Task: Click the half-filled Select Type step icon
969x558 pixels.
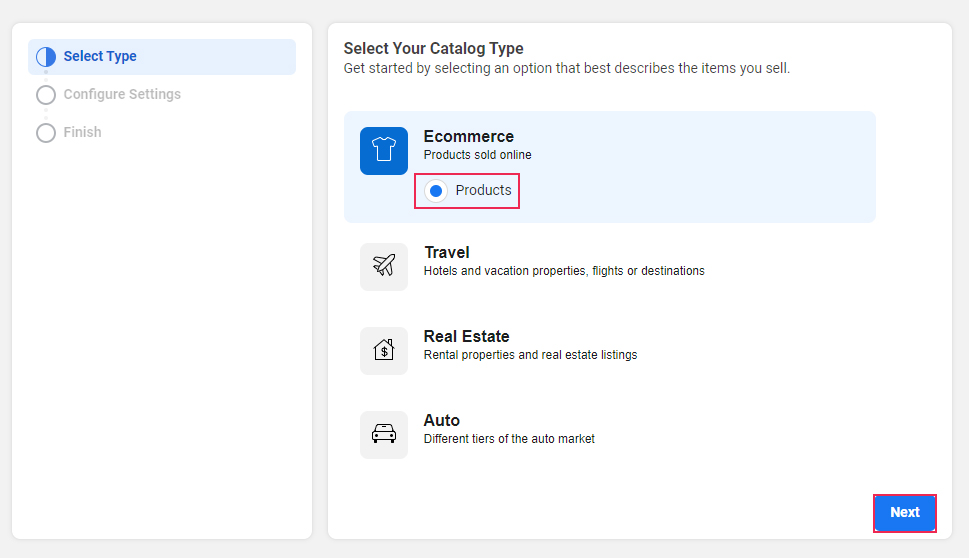Action: [46, 57]
